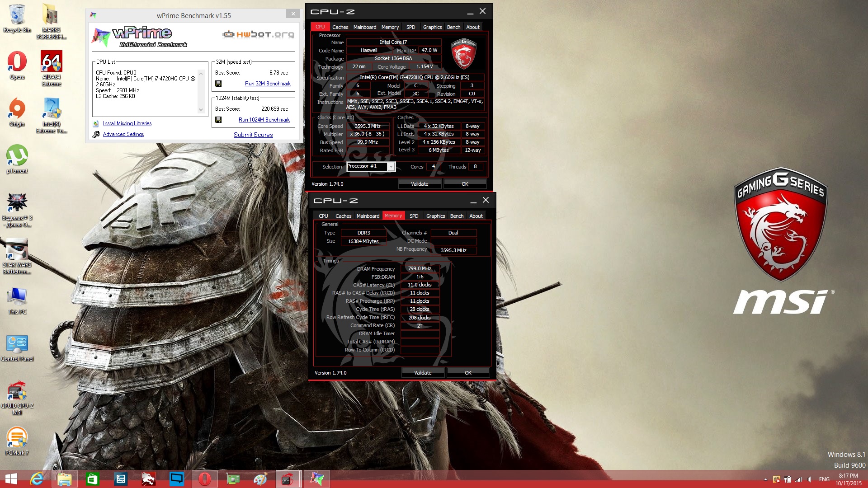This screenshot has height=488, width=868.
Task: Open the network signal tray icon
Action: [798, 479]
